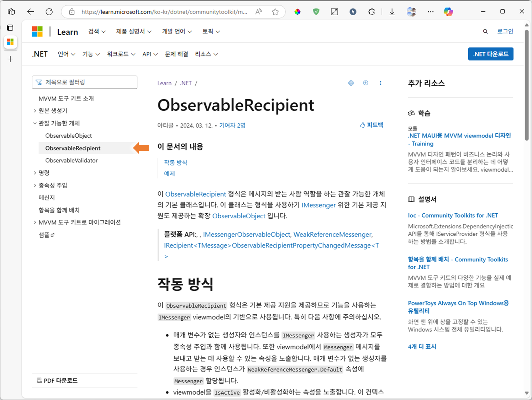Open 메신저 in the sidebar

(x=47, y=198)
